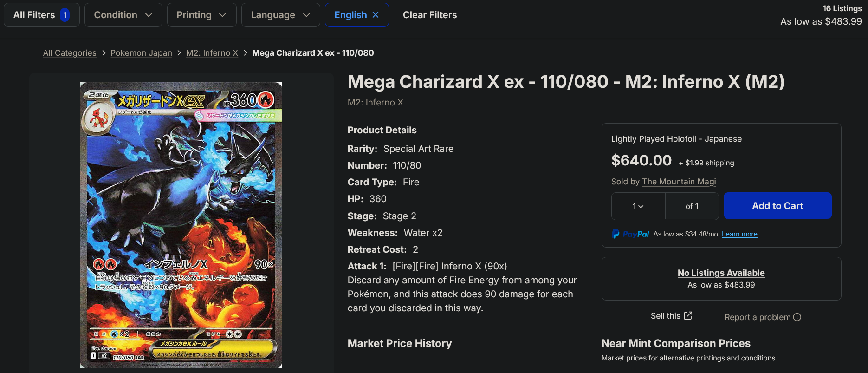Click the PayPal logo icon
The width and height of the screenshot is (868, 373).
tap(616, 234)
